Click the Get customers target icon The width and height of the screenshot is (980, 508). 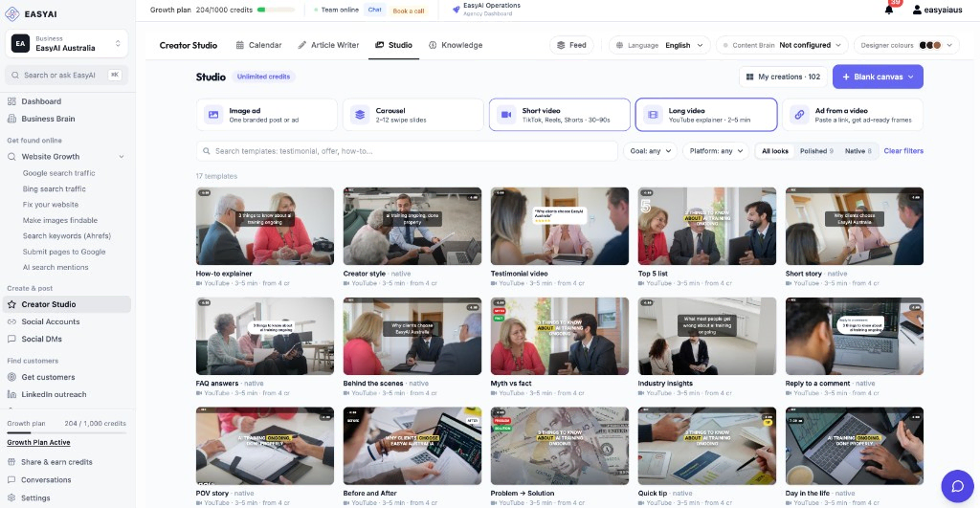(x=11, y=377)
